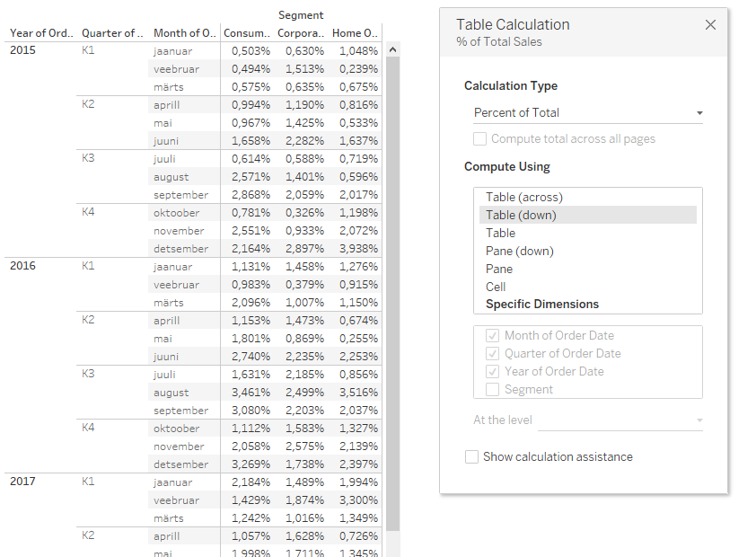The image size is (756, 557).
Task: Choose Pane (down) in Compute Using
Action: pos(519,251)
